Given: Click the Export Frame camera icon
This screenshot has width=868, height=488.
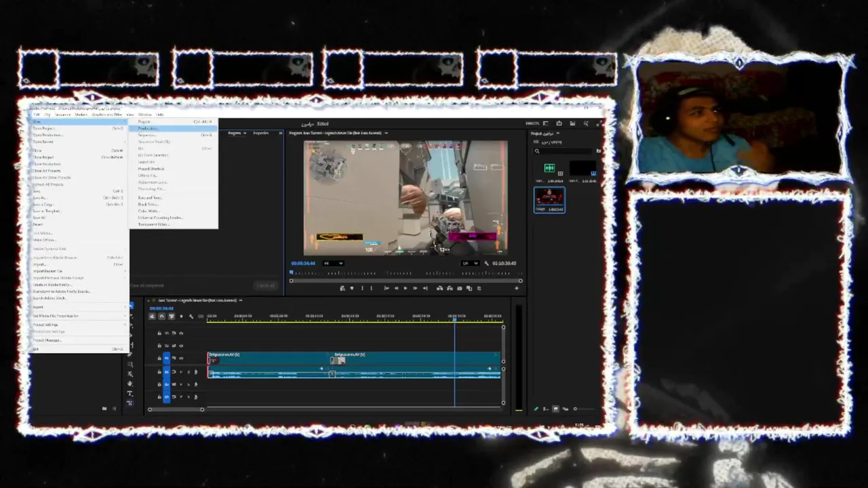Looking at the screenshot, I should (460, 288).
